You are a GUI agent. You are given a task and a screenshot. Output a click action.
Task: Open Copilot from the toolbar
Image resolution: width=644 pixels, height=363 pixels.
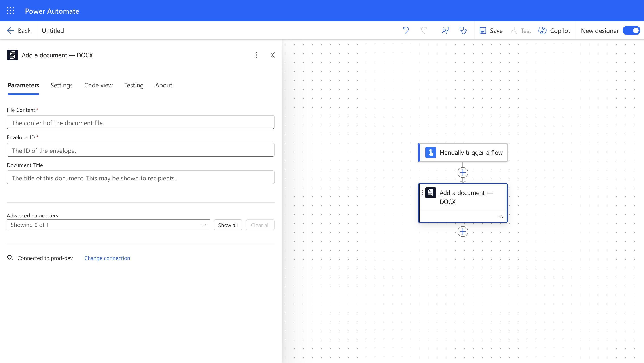point(554,30)
